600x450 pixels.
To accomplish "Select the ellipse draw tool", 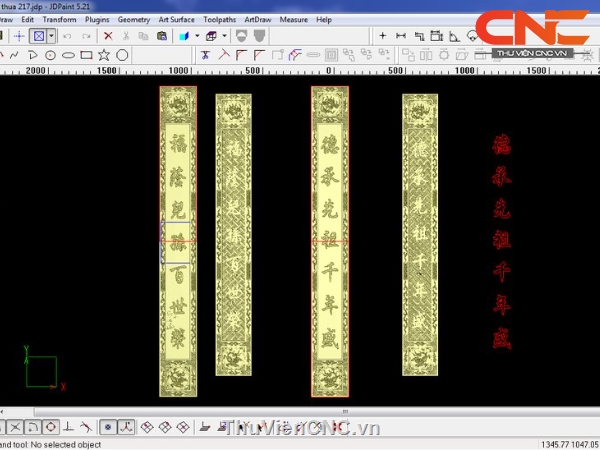I will [68, 55].
